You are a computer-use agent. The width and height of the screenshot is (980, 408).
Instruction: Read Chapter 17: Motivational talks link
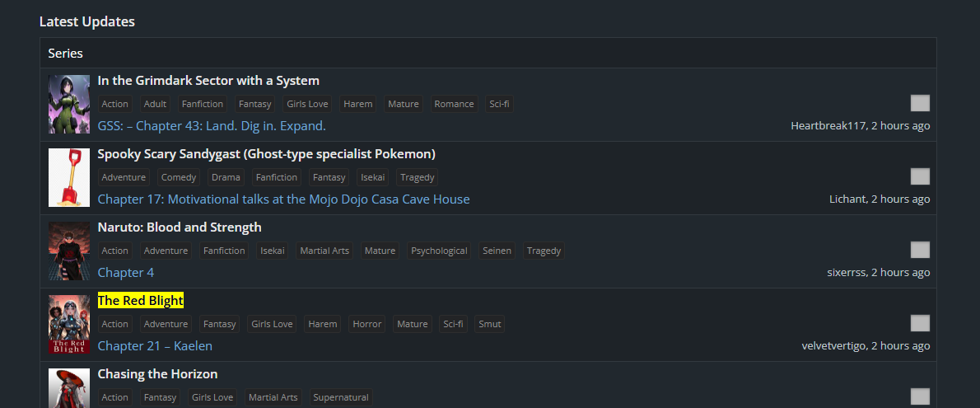click(283, 199)
